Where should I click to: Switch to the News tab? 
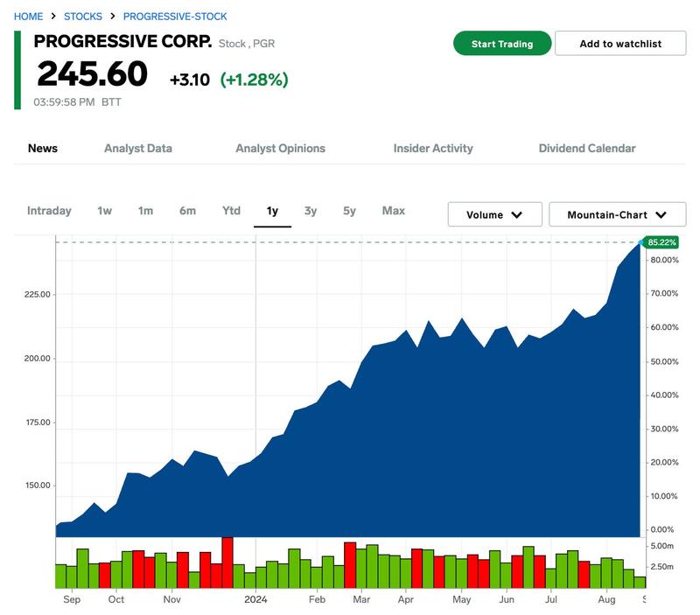(x=43, y=148)
